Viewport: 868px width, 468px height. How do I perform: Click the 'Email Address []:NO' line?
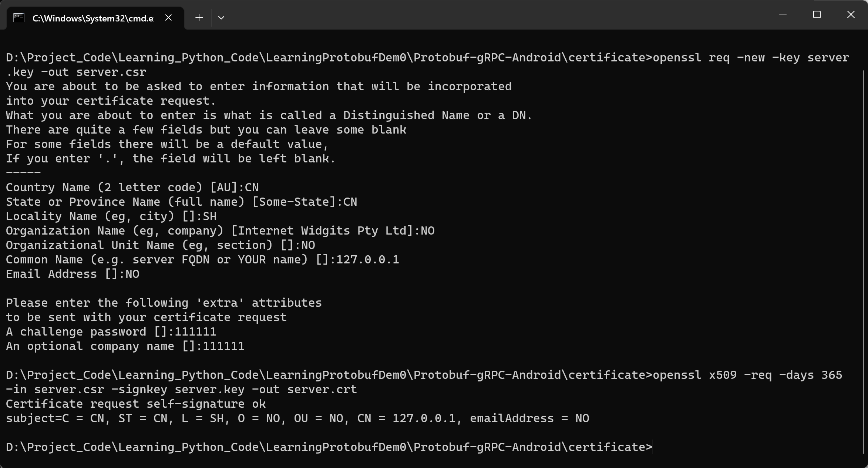(73, 274)
